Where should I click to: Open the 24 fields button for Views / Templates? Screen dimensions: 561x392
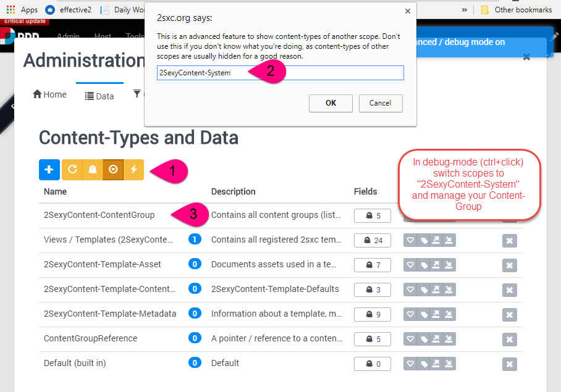tap(373, 241)
